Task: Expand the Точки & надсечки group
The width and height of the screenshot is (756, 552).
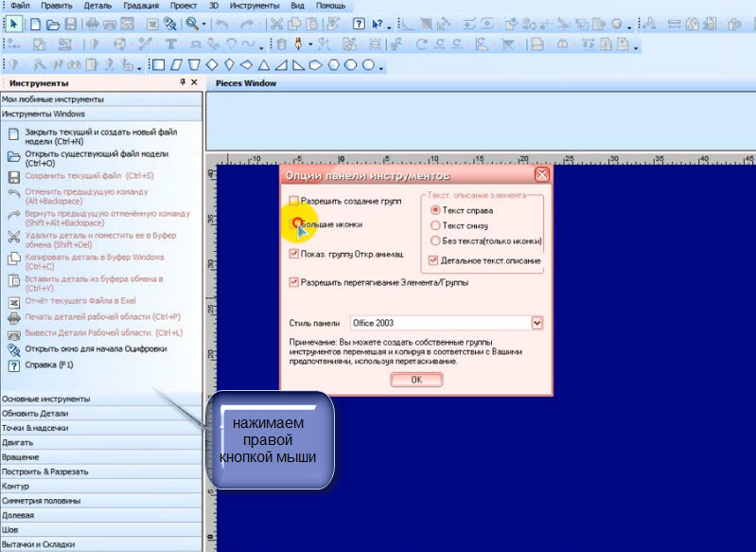Action: [x=101, y=428]
